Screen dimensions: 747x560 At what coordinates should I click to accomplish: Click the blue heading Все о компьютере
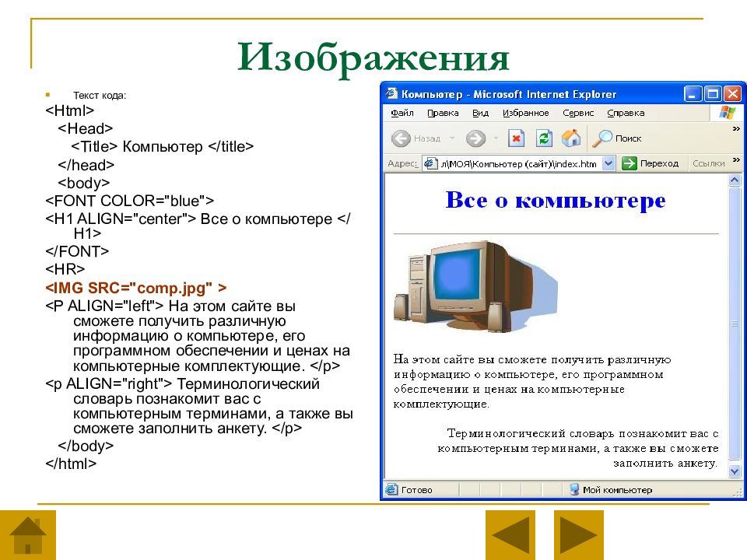coord(556,200)
